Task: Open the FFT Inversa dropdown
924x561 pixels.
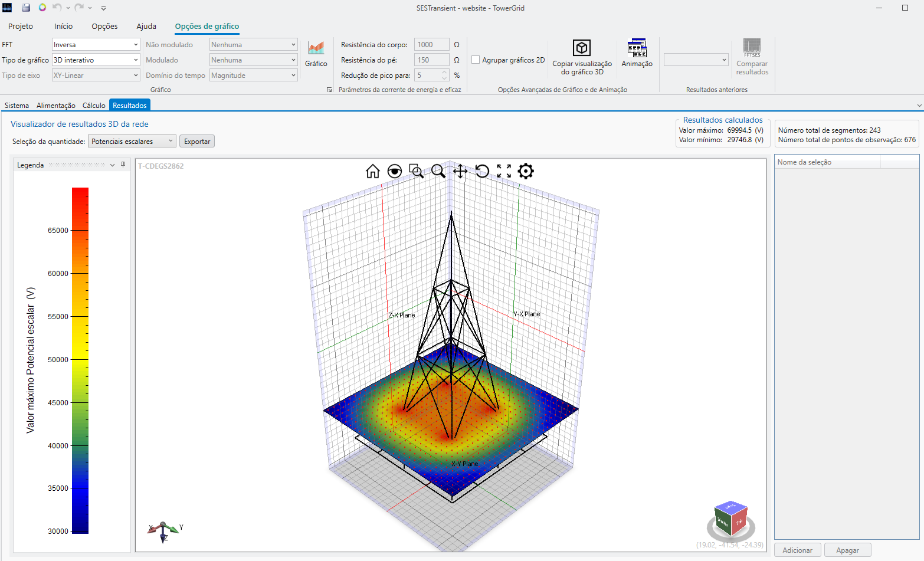Action: click(96, 45)
